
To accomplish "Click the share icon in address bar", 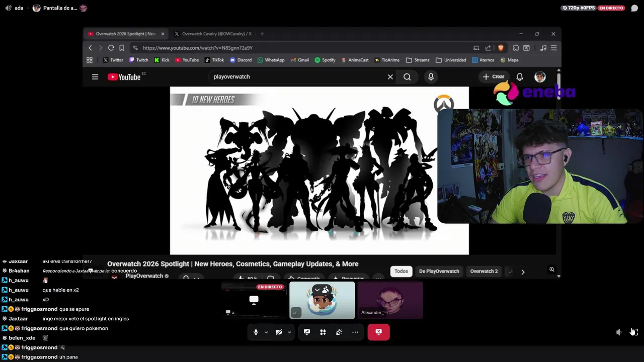I will (x=488, y=48).
